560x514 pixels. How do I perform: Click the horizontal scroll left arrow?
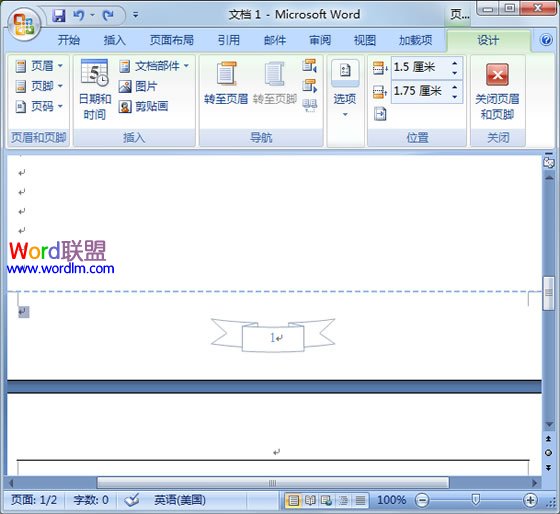[11, 483]
